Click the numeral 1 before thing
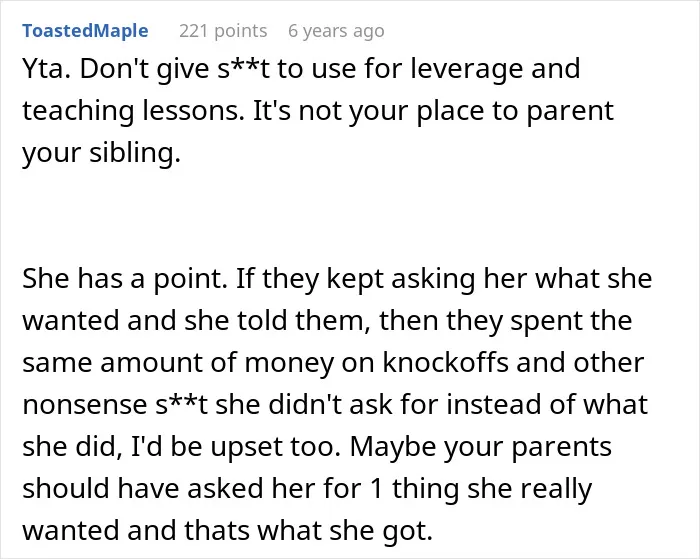This screenshot has width=700, height=559. pyautogui.click(x=376, y=488)
